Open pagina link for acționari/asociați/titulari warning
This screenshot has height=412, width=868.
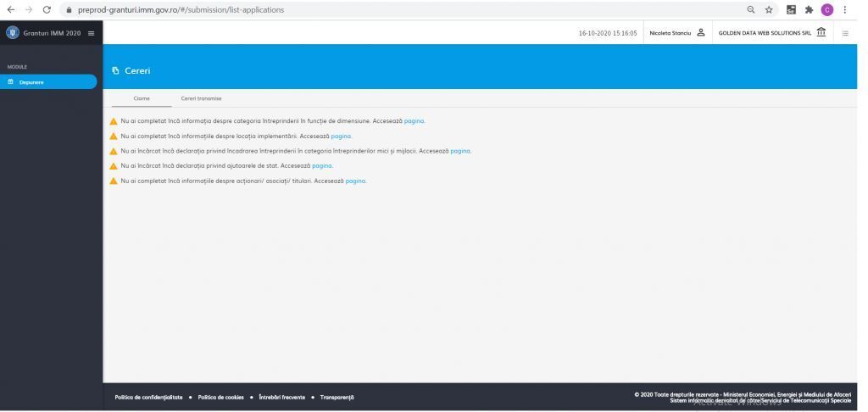pos(355,181)
